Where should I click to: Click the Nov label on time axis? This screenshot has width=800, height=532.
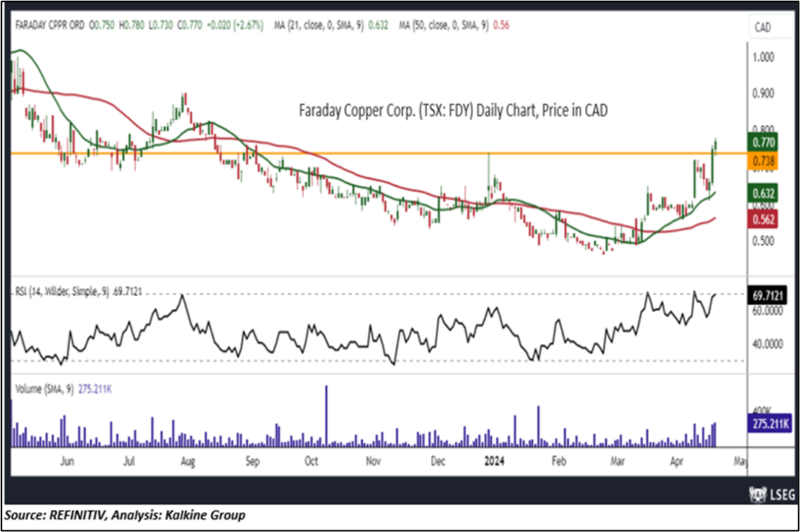pyautogui.click(x=373, y=461)
